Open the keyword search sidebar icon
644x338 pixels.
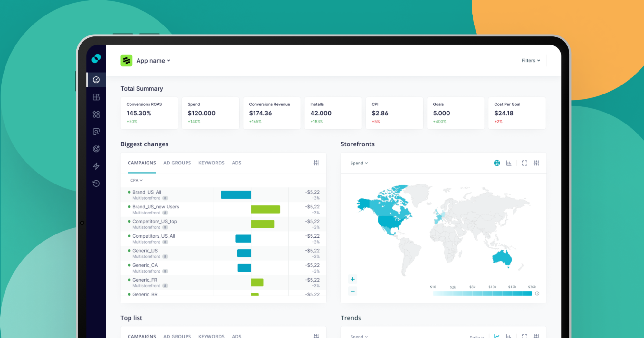click(x=96, y=132)
